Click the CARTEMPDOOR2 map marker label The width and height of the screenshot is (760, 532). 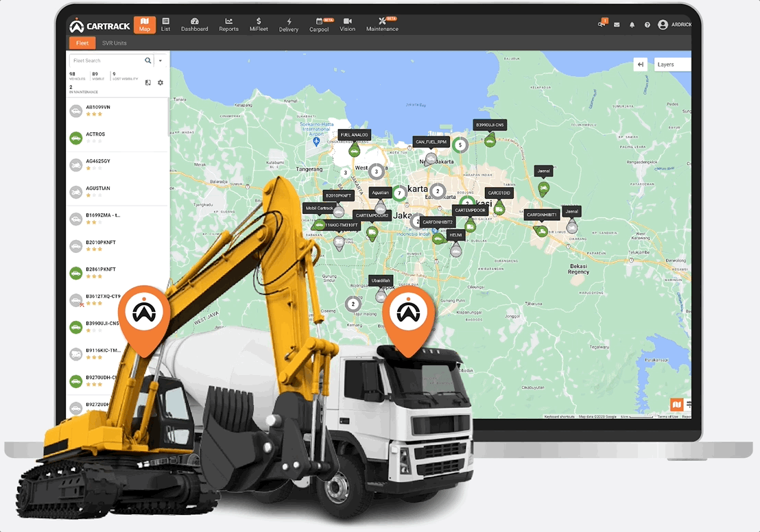[372, 215]
